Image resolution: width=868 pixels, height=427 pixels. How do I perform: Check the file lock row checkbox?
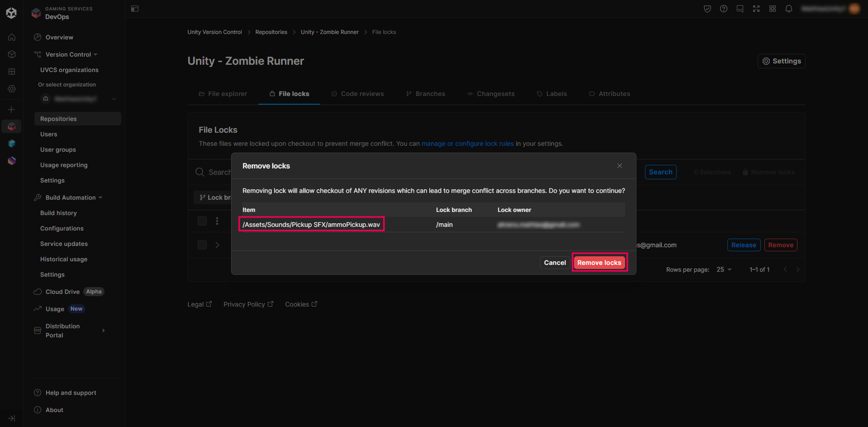coord(202,245)
